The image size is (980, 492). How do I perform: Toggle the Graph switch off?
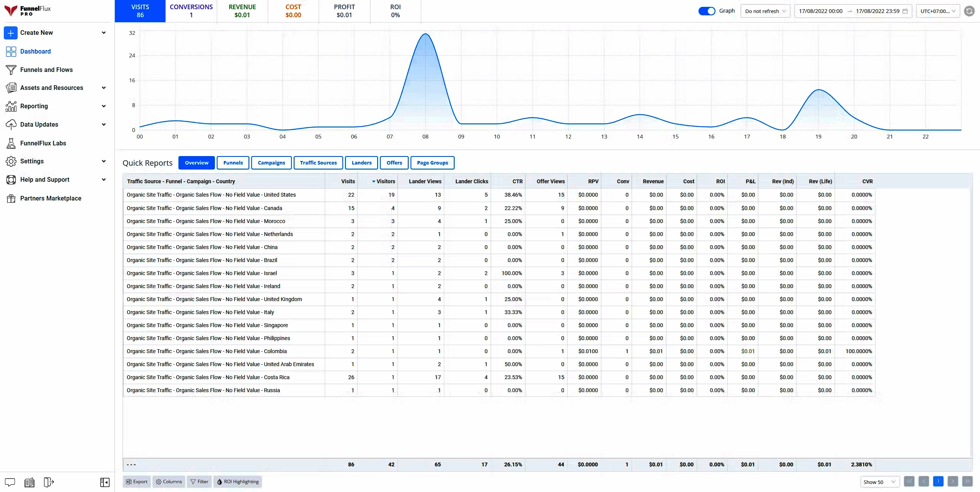coord(707,11)
